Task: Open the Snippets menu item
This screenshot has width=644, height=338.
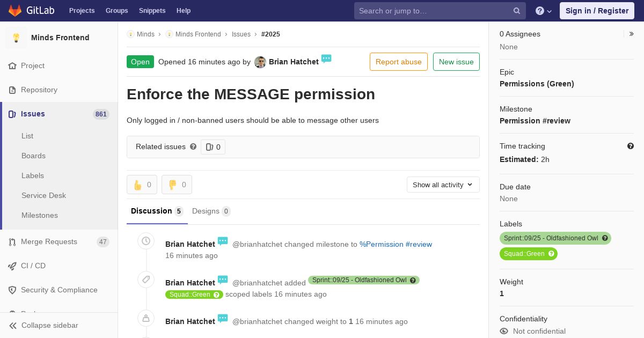Action: coord(152,11)
